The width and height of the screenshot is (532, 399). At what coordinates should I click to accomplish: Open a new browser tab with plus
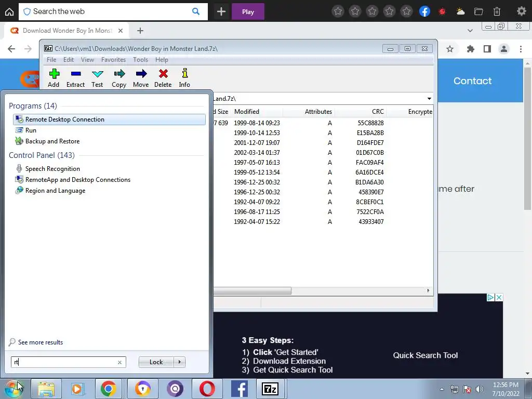click(x=140, y=31)
